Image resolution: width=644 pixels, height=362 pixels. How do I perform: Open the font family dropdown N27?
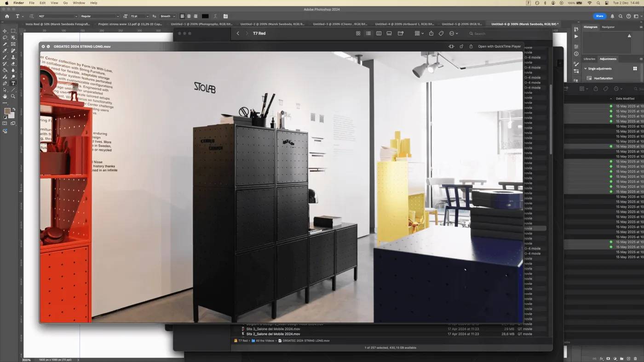coord(57,16)
